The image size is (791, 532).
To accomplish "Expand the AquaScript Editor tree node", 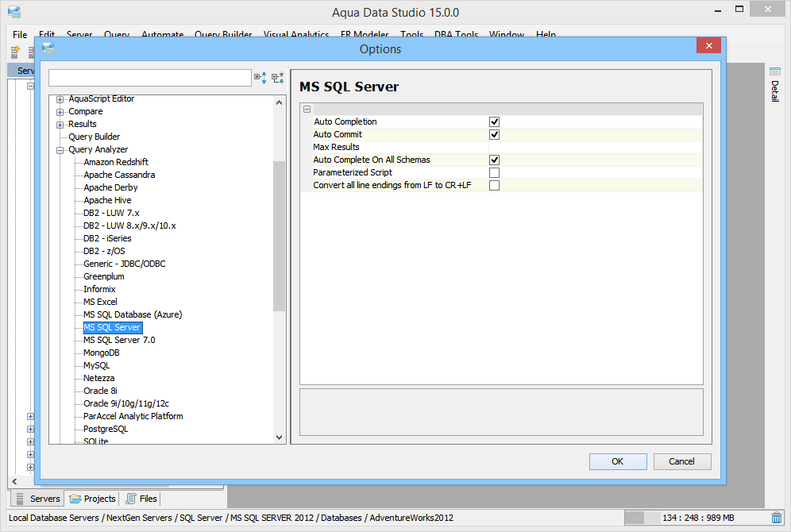I will point(60,99).
